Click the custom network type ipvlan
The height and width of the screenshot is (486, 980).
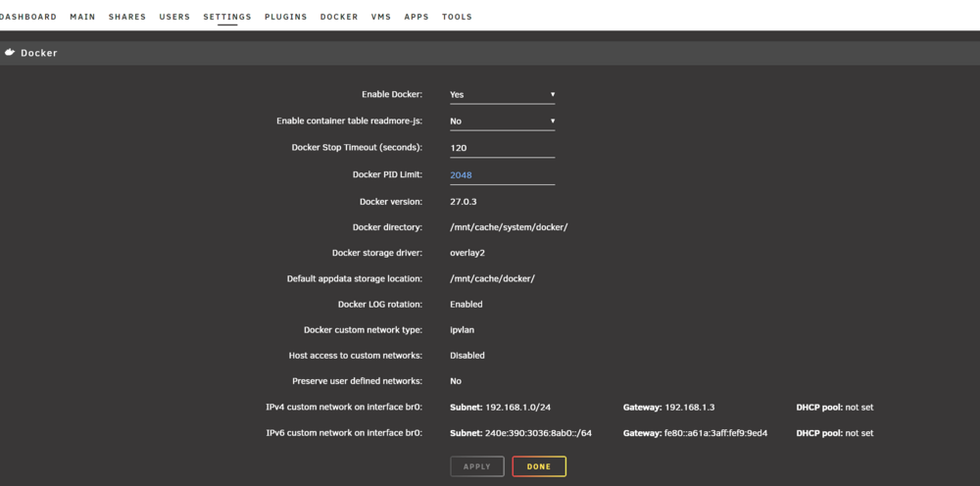pos(463,330)
